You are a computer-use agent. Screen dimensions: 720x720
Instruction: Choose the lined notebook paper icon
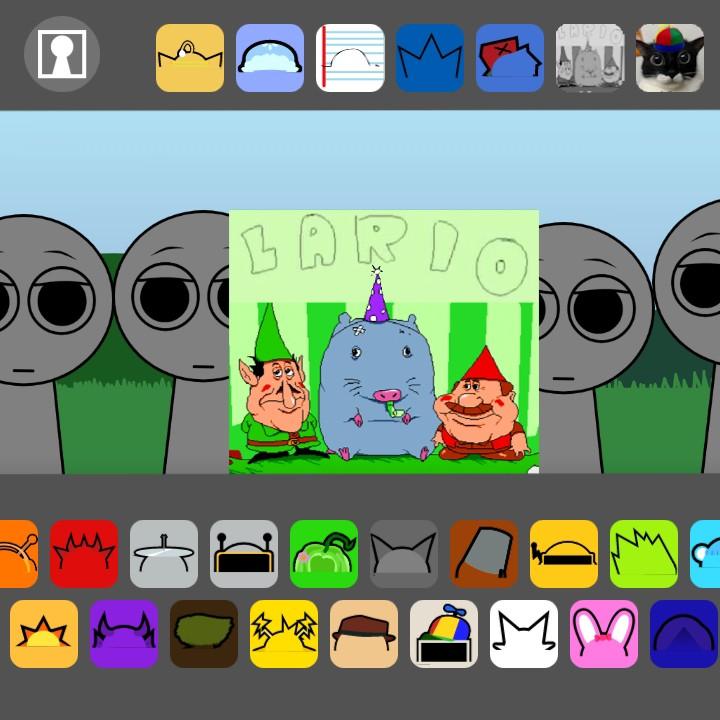pyautogui.click(x=350, y=58)
